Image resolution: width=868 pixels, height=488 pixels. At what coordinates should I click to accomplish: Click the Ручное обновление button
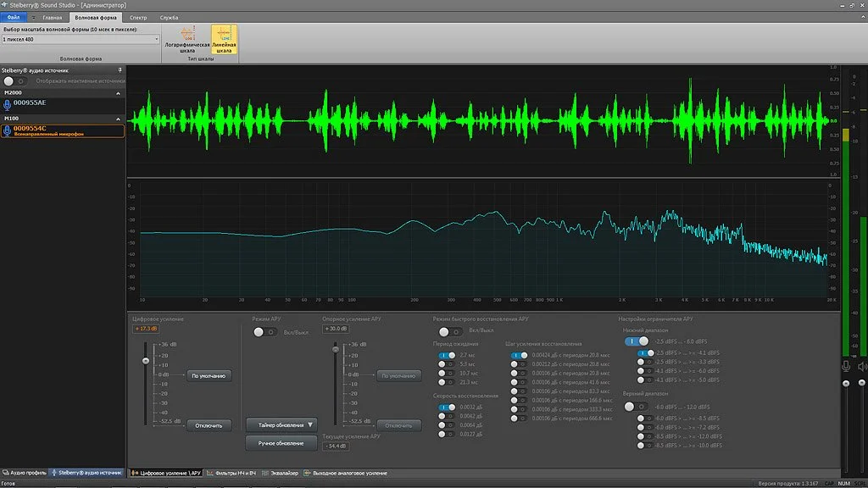[x=281, y=443]
